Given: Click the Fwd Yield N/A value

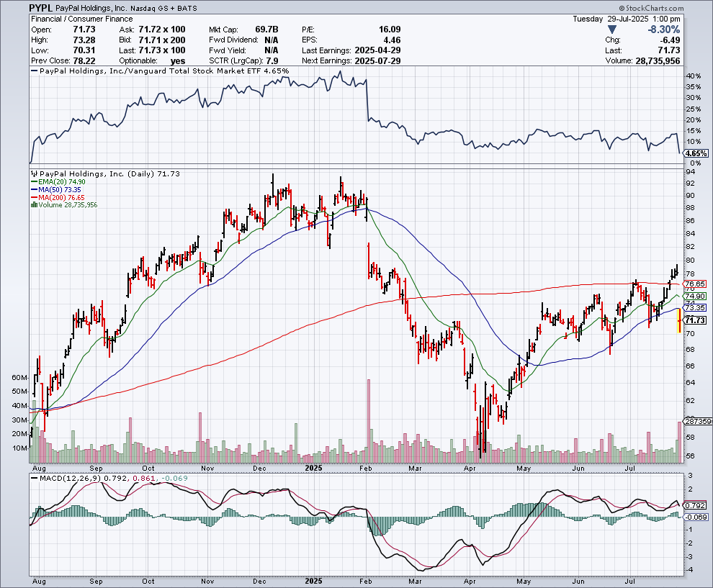Looking at the screenshot, I should click(x=271, y=50).
